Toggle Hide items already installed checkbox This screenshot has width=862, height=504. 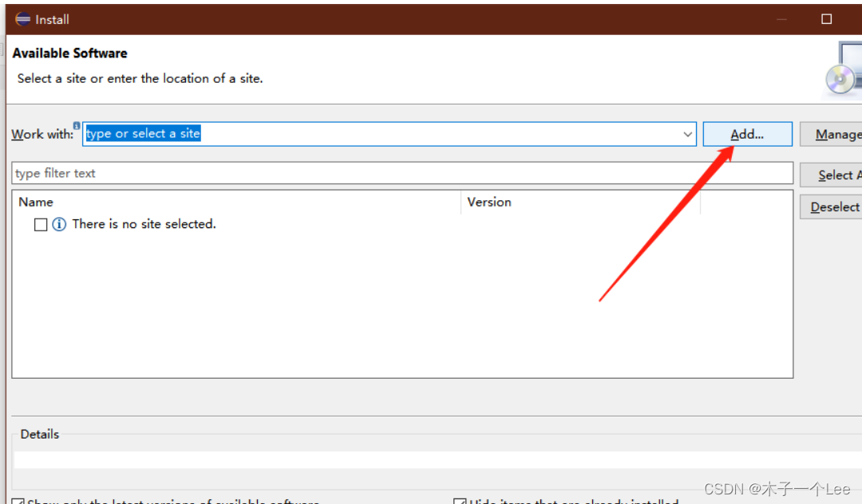click(460, 502)
